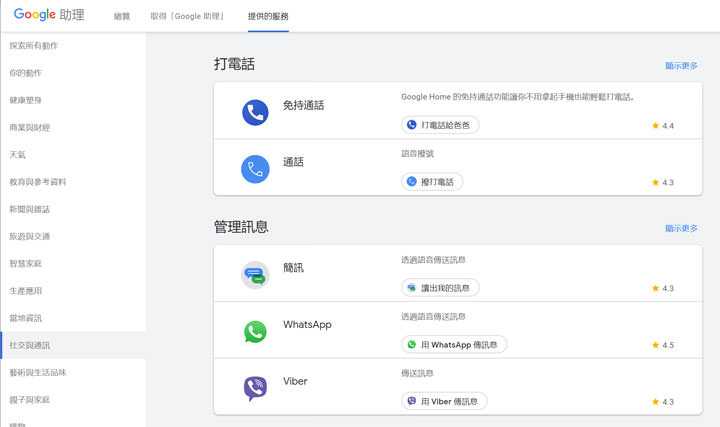Click the 打電話給爸爸 suggestion chip
The height and width of the screenshot is (427, 720).
pos(440,125)
